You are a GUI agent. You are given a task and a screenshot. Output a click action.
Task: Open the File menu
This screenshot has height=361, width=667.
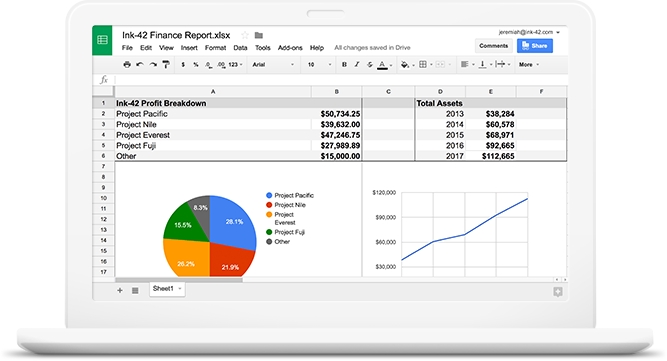pos(127,48)
